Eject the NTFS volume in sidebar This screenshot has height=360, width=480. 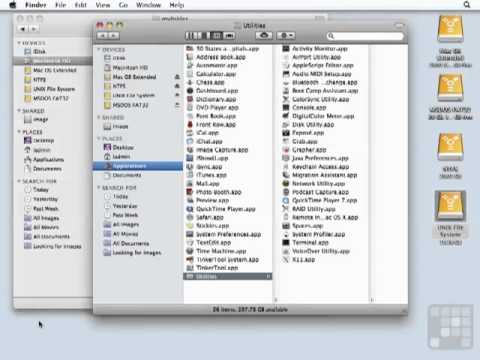click(x=177, y=86)
